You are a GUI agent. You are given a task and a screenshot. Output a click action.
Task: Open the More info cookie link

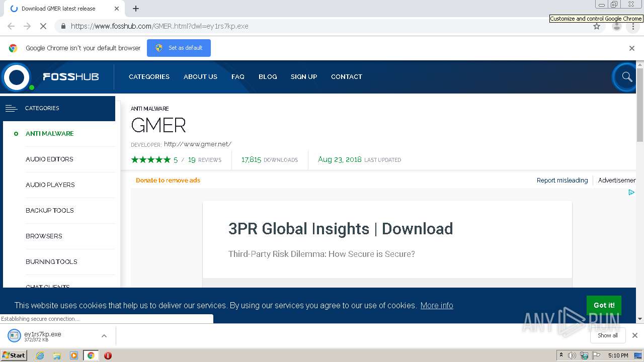(x=437, y=306)
